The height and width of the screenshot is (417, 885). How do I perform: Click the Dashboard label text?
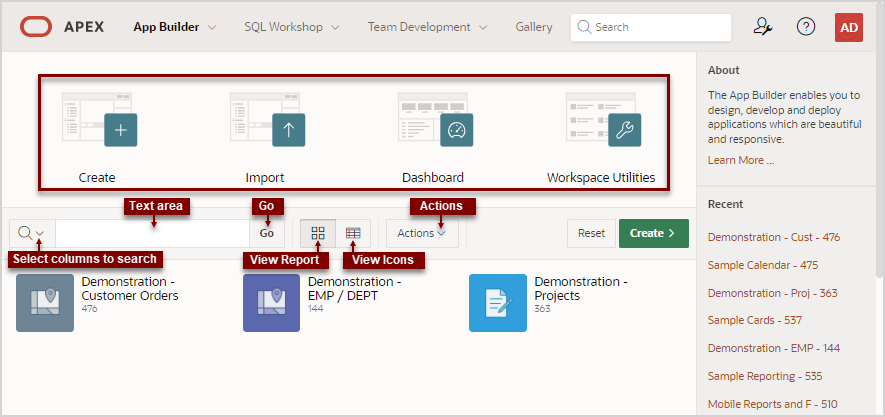(433, 178)
